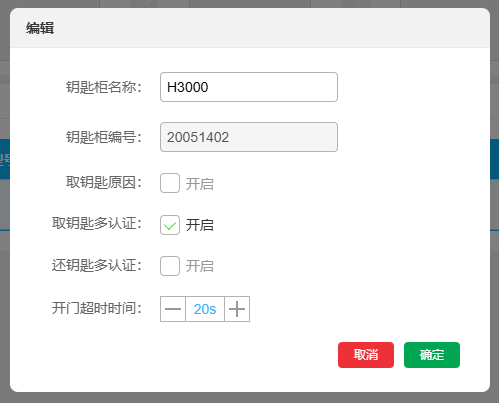This screenshot has width=499, height=403.
Task: Click the 取钥匙原因 row label
Action: 104,183
